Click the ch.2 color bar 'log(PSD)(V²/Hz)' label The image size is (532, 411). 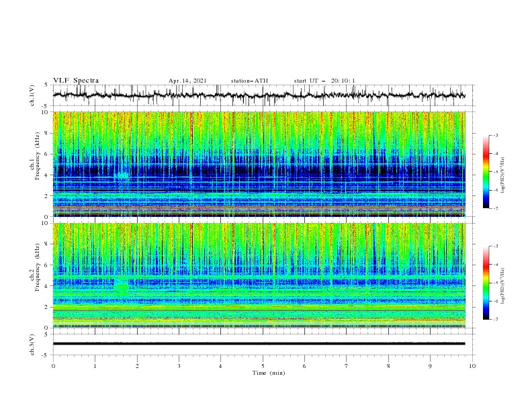pyautogui.click(x=502, y=286)
